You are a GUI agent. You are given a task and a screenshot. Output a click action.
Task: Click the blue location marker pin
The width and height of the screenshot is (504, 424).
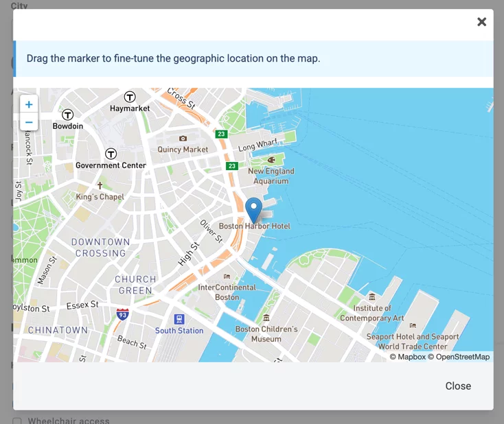(253, 209)
